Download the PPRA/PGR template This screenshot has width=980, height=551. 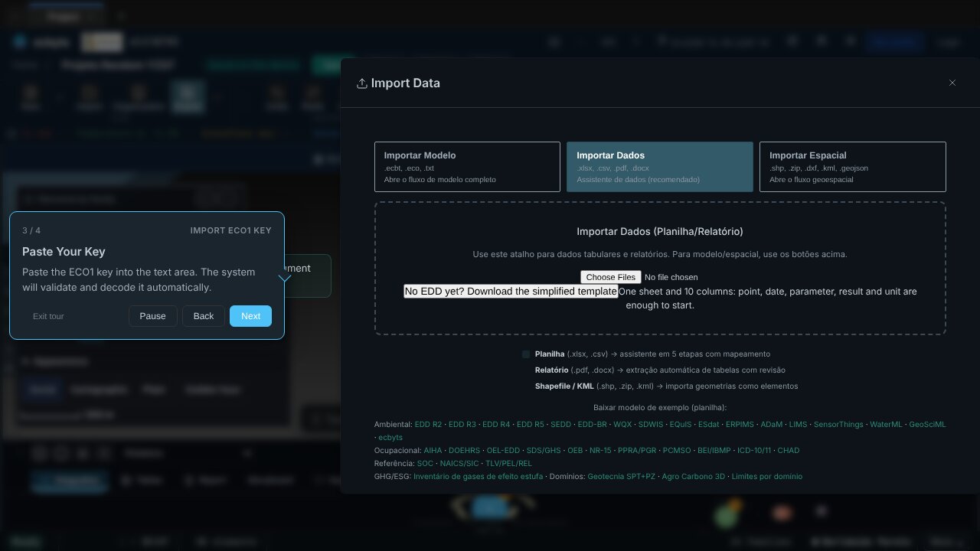[x=637, y=450]
